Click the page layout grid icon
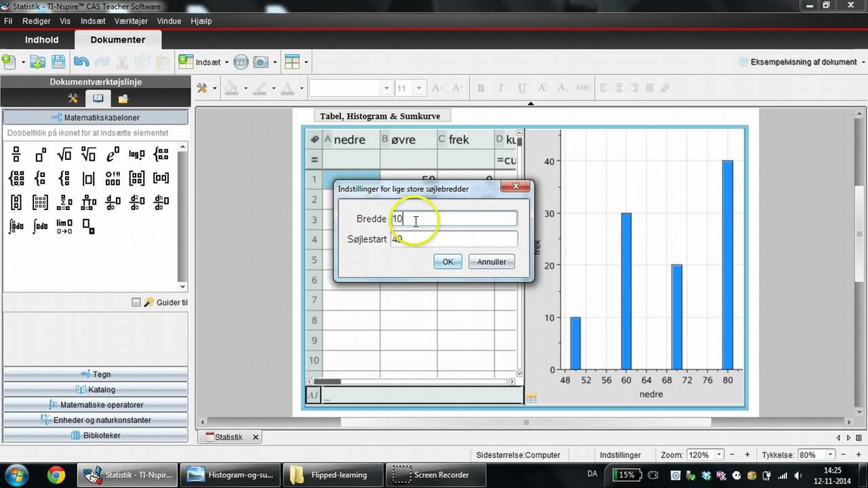 point(292,62)
